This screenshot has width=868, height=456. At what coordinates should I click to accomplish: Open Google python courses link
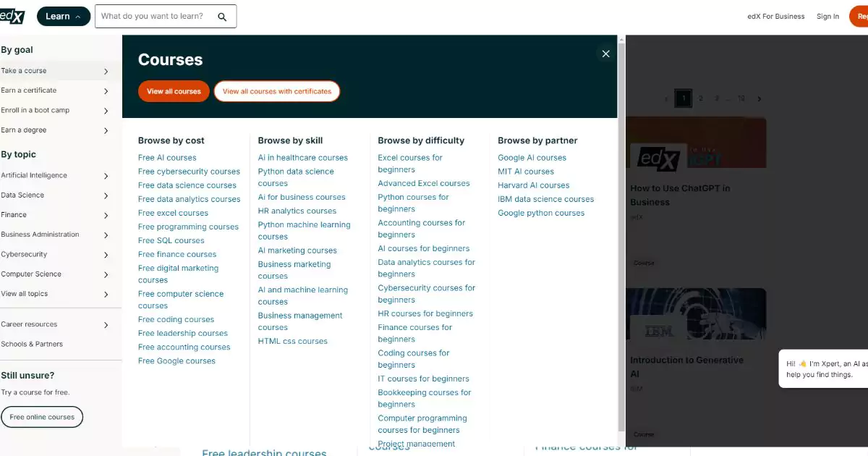(x=541, y=213)
